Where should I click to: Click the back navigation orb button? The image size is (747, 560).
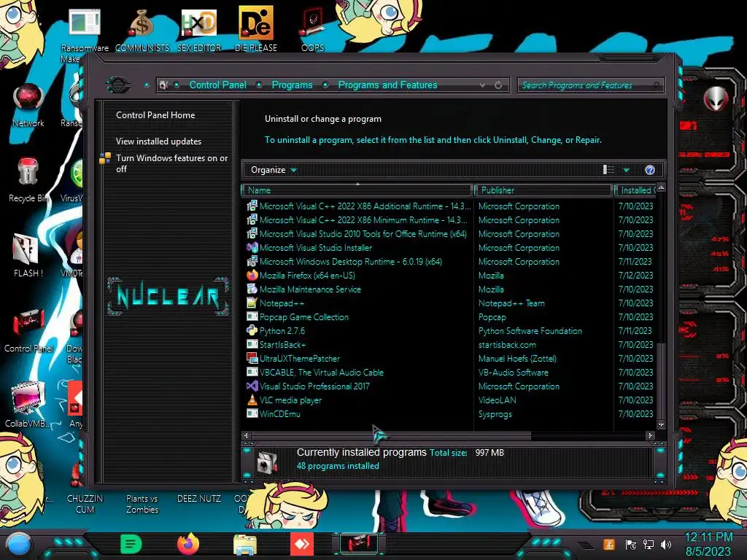tap(118, 85)
